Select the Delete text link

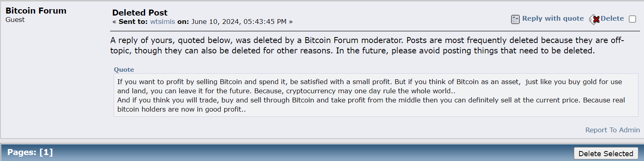click(x=612, y=18)
